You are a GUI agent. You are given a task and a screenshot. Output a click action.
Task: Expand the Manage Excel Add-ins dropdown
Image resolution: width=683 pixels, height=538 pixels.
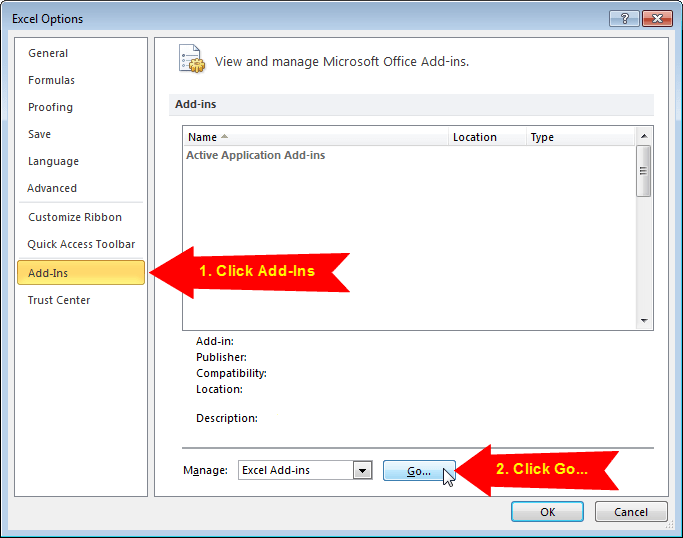click(x=362, y=470)
